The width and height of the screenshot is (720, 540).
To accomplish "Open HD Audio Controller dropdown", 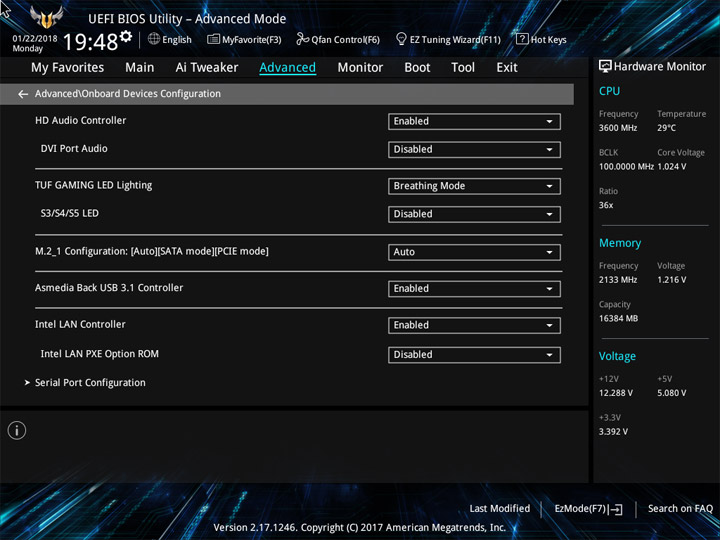I will [x=474, y=122].
